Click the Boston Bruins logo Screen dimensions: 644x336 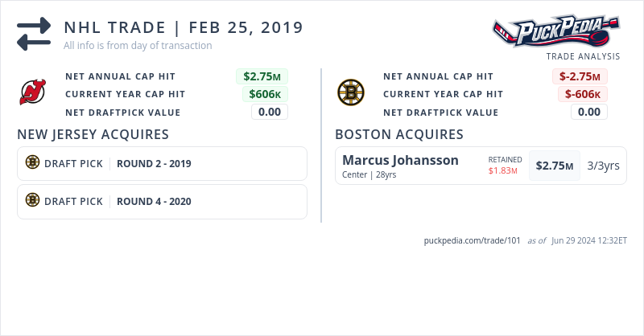(351, 93)
